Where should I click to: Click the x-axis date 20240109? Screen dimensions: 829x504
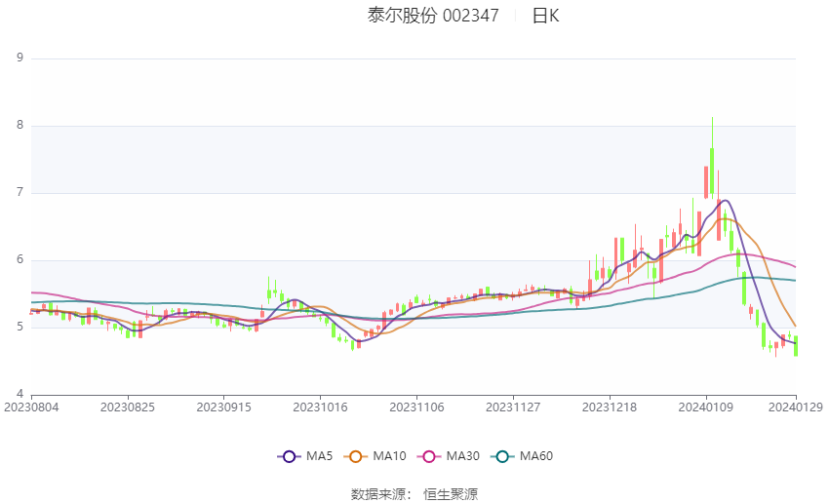click(x=706, y=407)
